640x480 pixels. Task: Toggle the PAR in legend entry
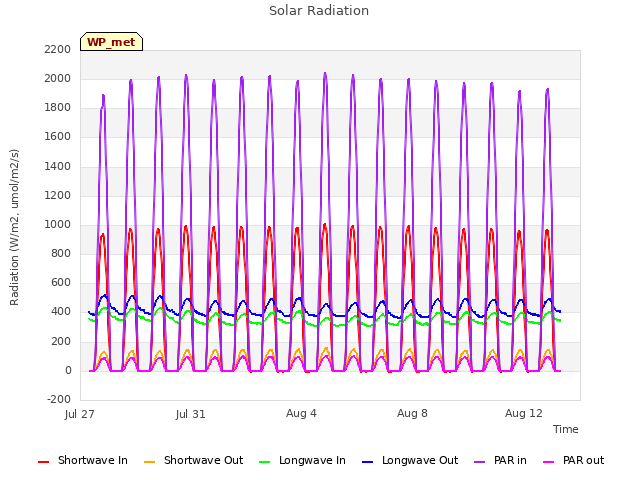(500, 460)
